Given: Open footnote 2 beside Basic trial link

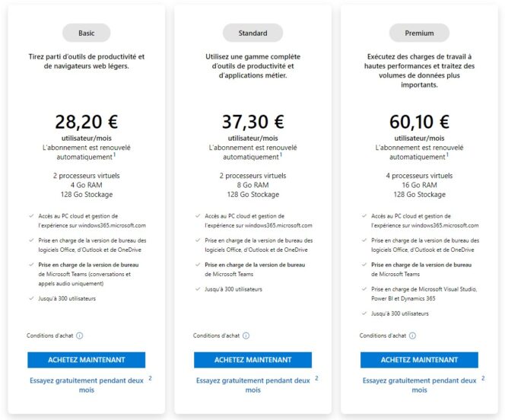Looking at the screenshot, I should click(150, 378).
